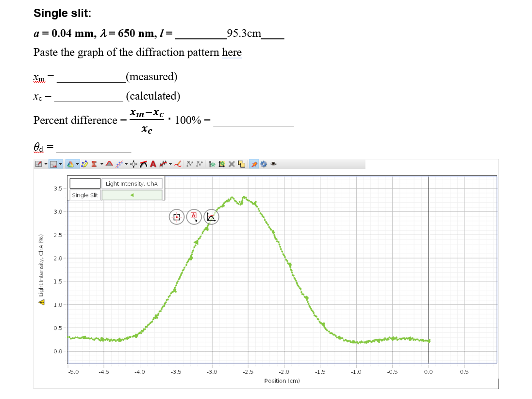
Task: Open the statistics (sigma) tool
Action: (93, 164)
